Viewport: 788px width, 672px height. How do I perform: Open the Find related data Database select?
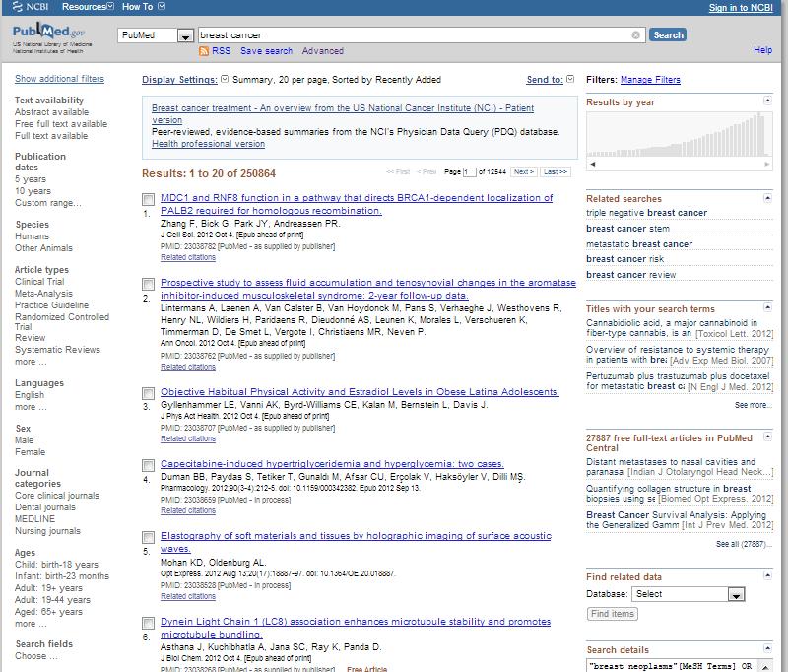coord(688,594)
